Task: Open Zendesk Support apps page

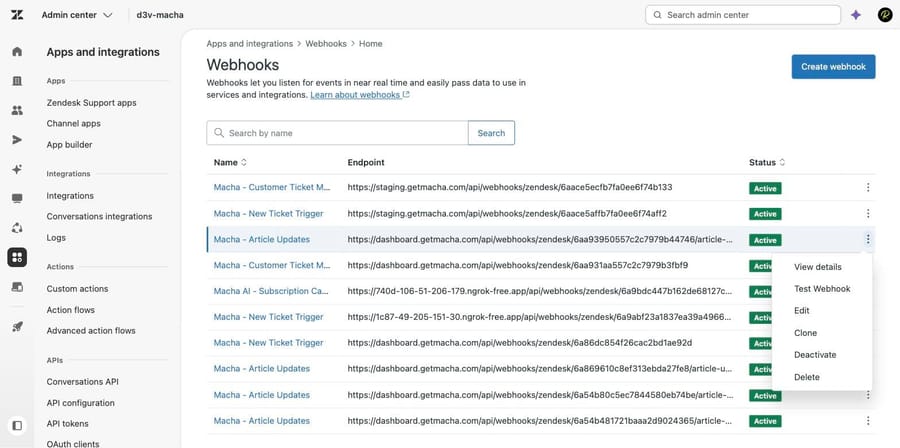Action: 91,103
